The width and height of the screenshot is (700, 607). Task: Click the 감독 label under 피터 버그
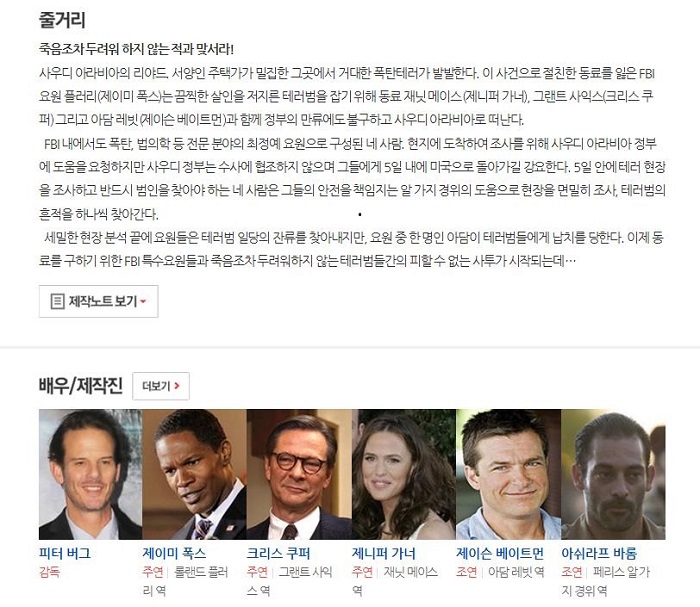(49, 572)
